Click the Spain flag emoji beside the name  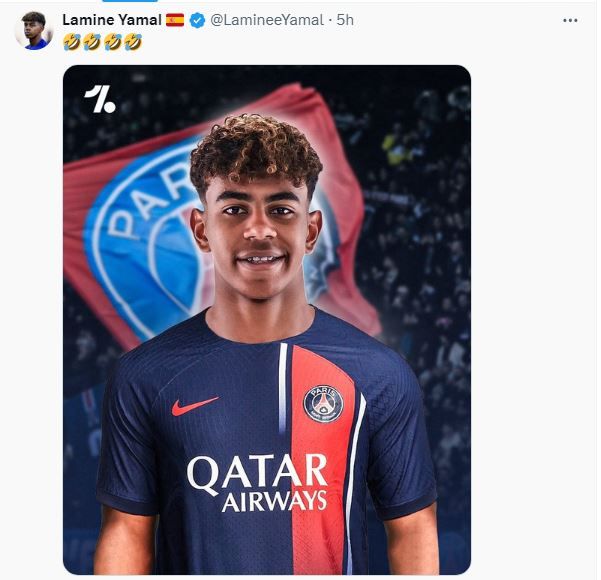[175, 20]
